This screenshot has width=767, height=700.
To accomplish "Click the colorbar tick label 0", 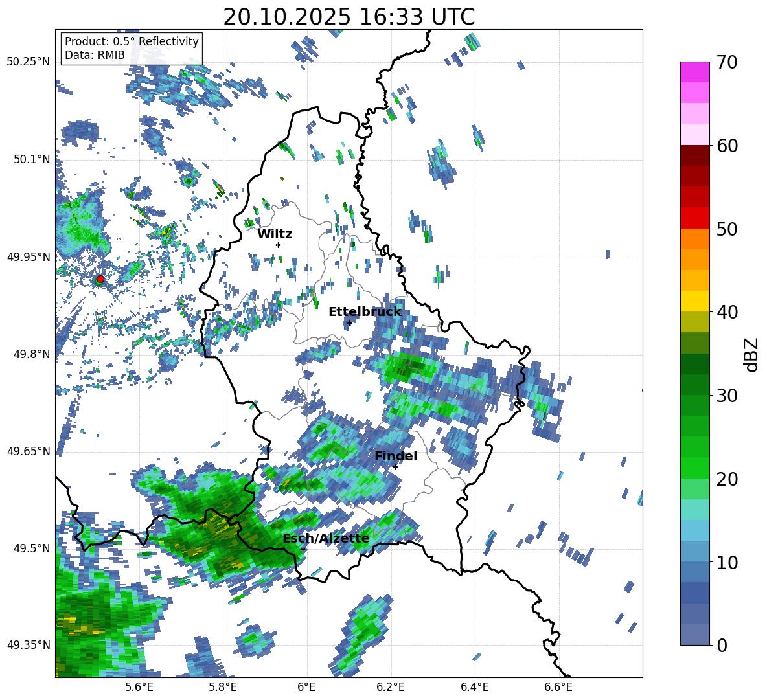I will (x=722, y=645).
